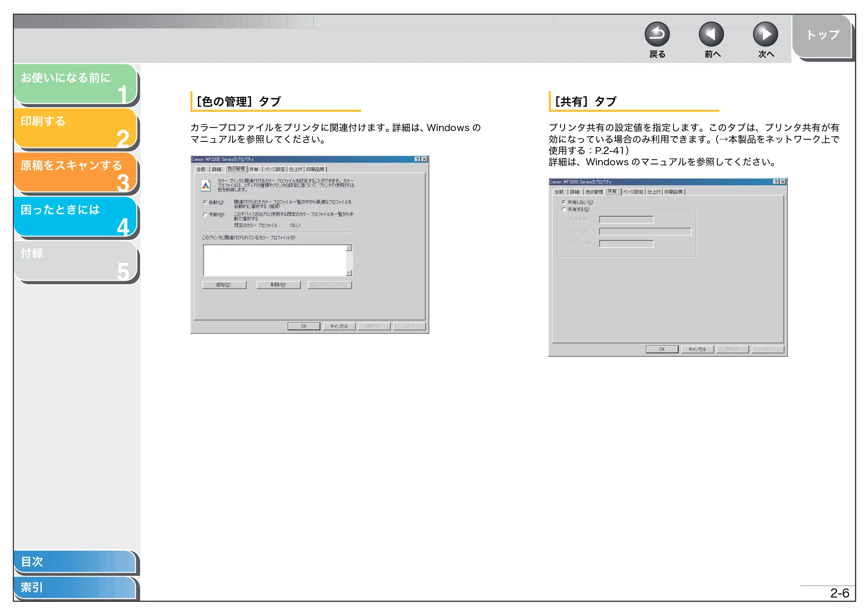868x614 pixels.
Task: Click キャンセル in the color management dialog
Action: coord(339,326)
